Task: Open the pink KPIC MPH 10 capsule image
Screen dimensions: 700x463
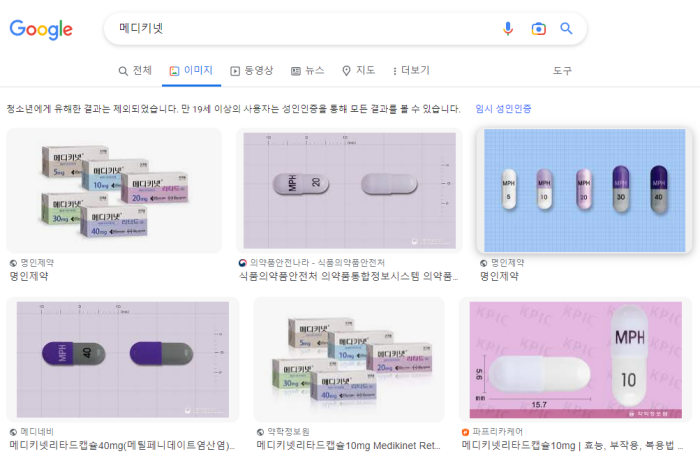Action: pyautogui.click(x=575, y=359)
